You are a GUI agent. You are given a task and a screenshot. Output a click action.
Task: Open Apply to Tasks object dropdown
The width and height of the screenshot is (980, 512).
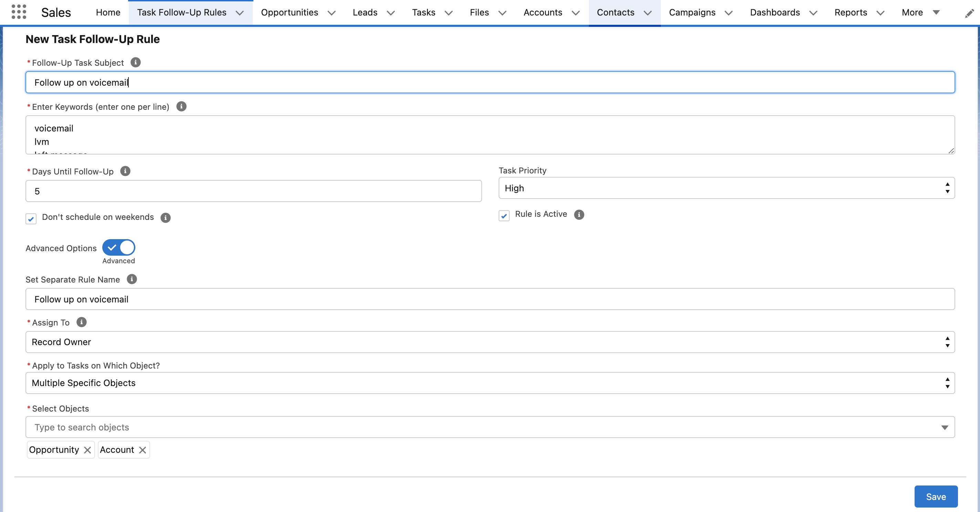click(x=490, y=383)
